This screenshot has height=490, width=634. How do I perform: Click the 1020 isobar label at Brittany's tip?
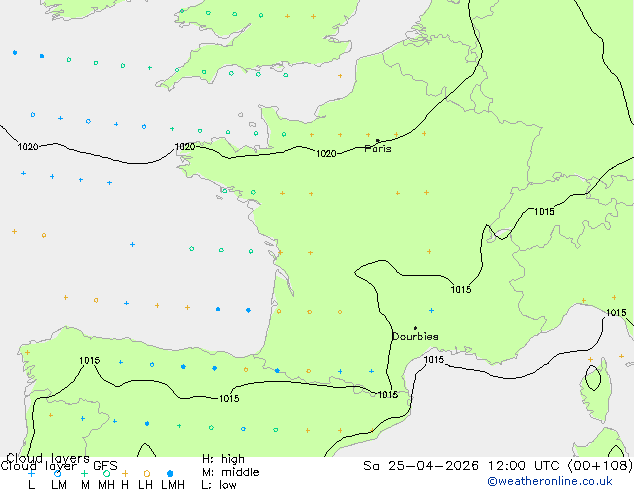coord(185,147)
